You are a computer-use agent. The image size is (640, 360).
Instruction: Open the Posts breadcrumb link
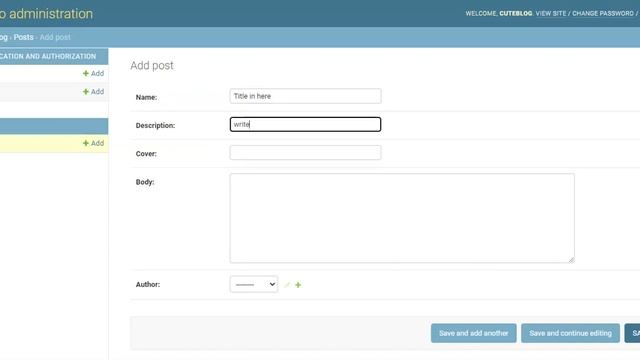[23, 37]
